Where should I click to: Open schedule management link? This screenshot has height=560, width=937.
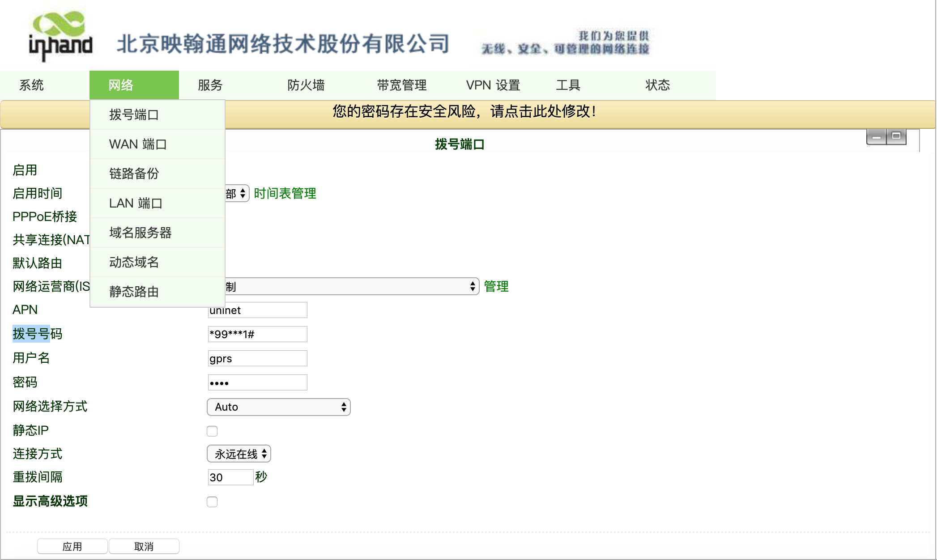pos(285,194)
